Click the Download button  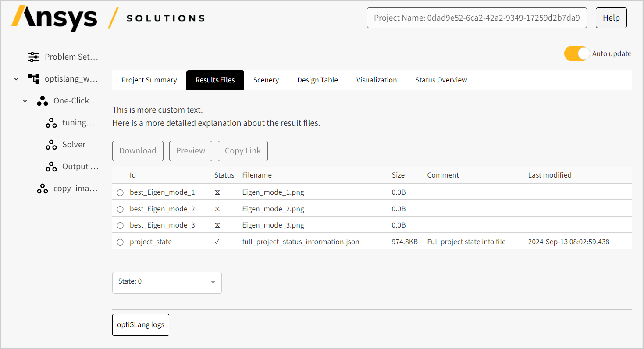(x=138, y=151)
